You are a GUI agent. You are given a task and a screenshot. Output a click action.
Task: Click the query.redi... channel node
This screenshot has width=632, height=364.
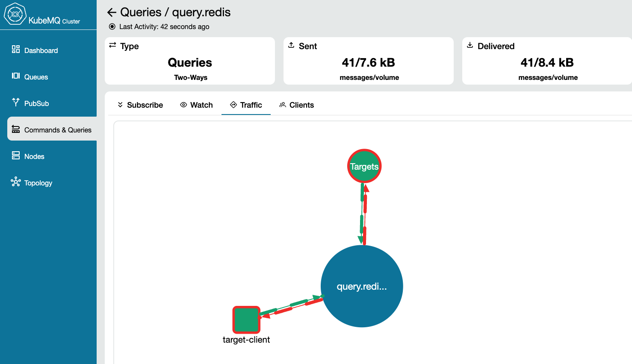362,286
